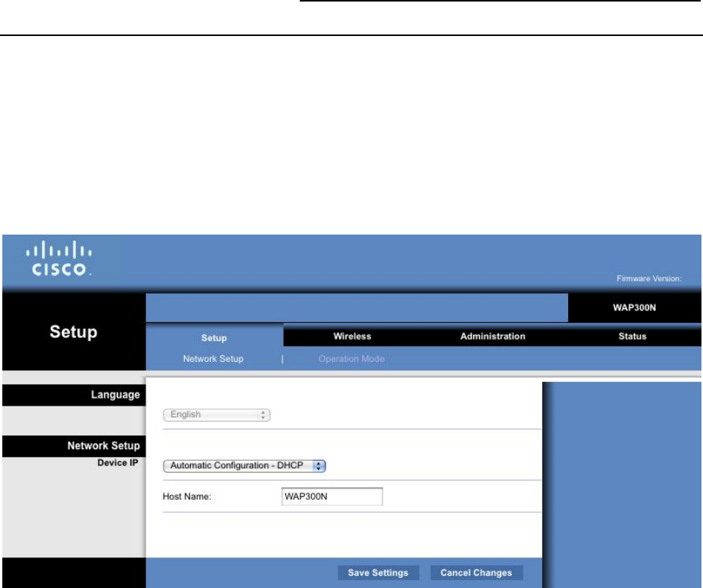Expand Automatic Configuration - DHCP dropdown
The height and width of the screenshot is (588, 703).
[x=245, y=465]
